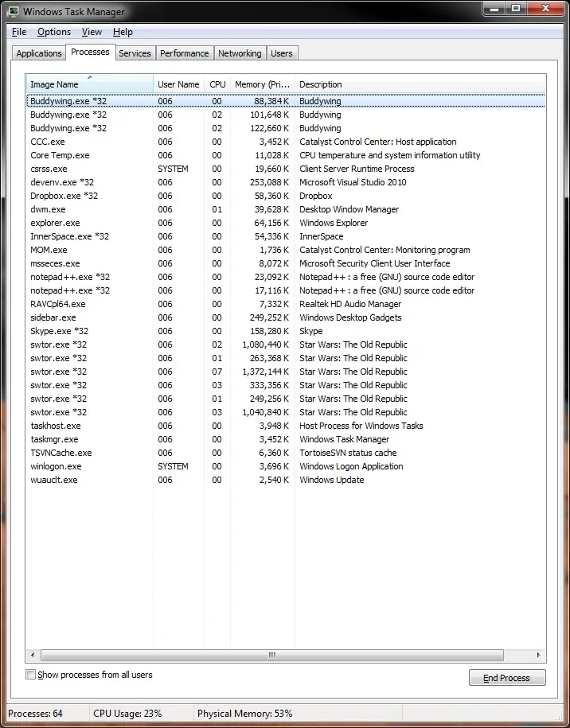Sort processes by CPU column header
The image size is (570, 728).
point(217,84)
